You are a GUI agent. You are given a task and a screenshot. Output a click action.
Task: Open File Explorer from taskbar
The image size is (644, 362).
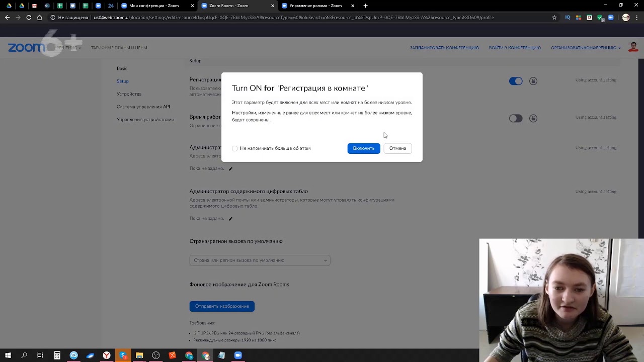point(139,355)
